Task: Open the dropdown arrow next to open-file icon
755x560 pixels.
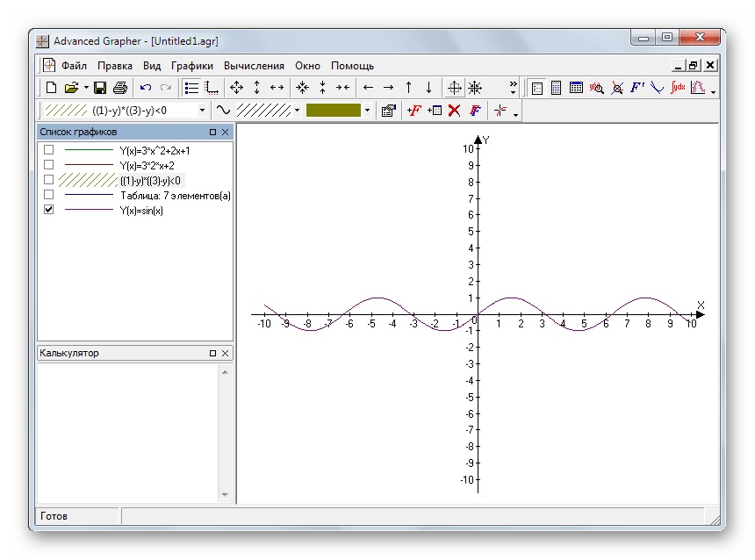Action: coord(86,88)
